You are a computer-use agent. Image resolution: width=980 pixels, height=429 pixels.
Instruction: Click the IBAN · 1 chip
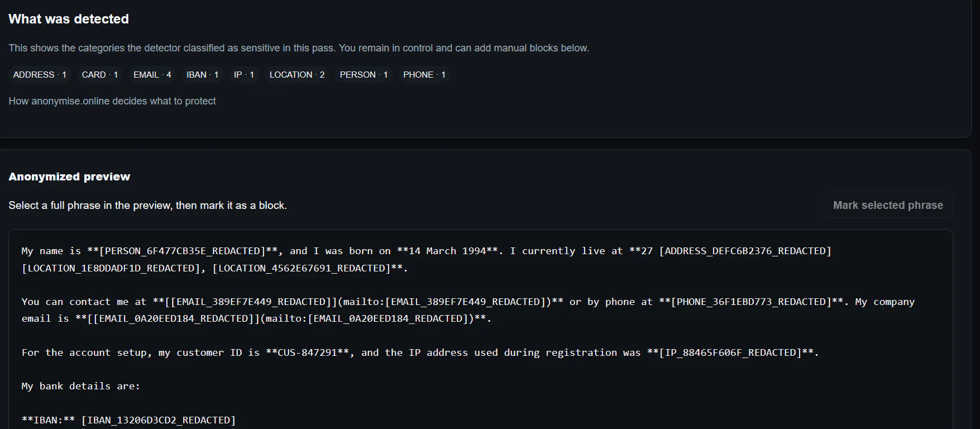[203, 75]
